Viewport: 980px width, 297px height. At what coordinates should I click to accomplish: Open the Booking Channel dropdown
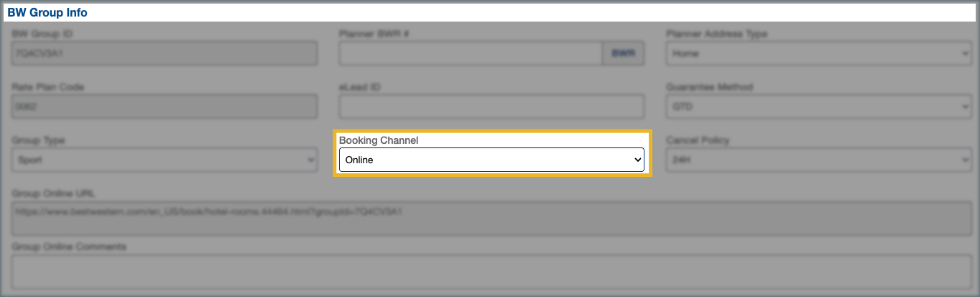tap(491, 160)
